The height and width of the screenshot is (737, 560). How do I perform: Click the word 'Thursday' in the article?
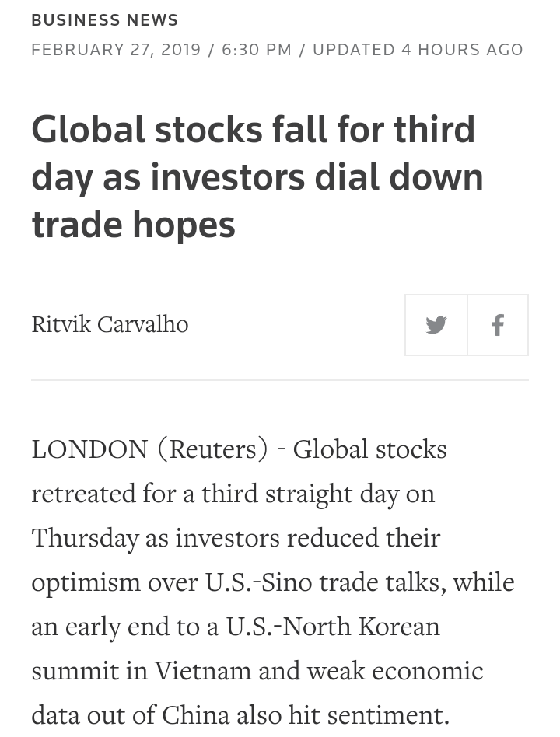coord(85,539)
